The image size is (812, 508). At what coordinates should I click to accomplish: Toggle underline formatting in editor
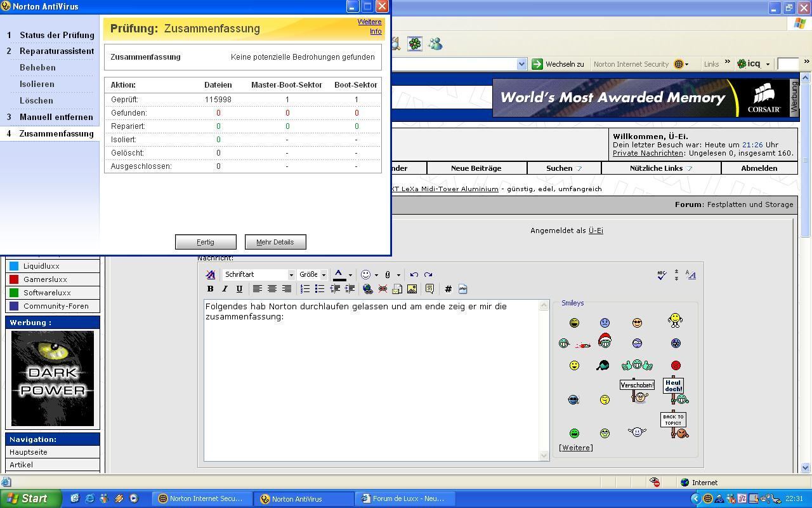pos(239,289)
